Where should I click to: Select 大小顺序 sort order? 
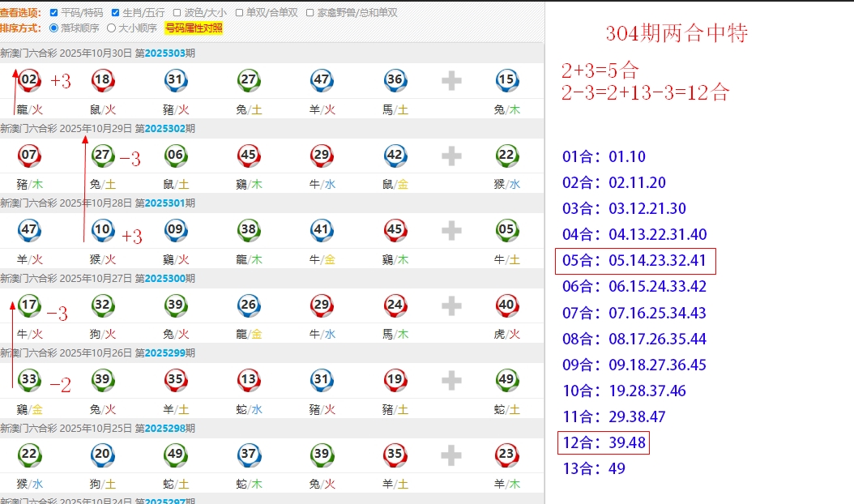click(112, 28)
